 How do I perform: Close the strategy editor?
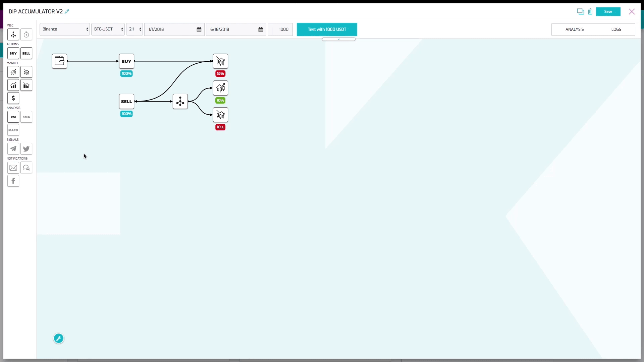pyautogui.click(x=632, y=11)
